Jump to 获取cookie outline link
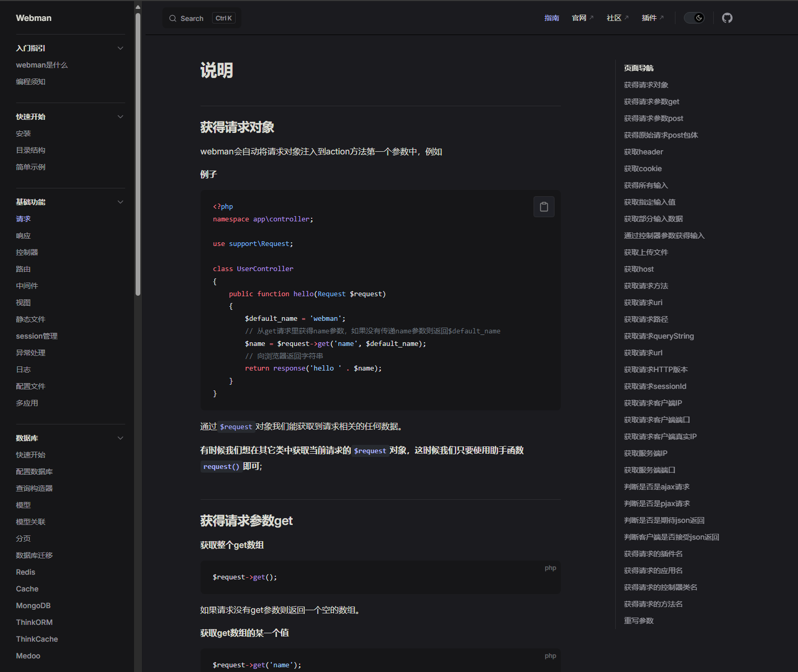This screenshot has width=798, height=672. tap(642, 169)
